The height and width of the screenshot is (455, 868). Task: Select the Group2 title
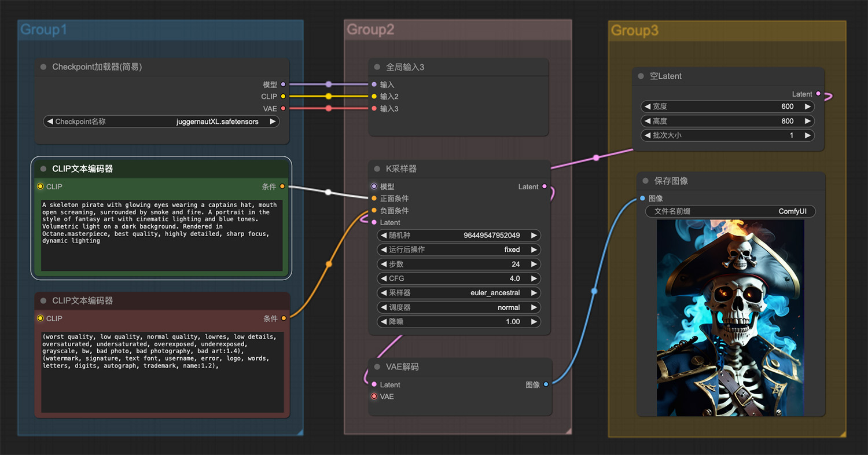coord(370,30)
